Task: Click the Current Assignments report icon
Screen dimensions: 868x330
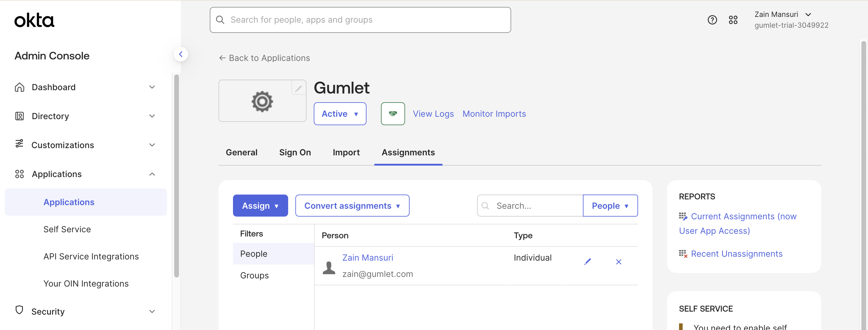Action: pyautogui.click(x=683, y=216)
